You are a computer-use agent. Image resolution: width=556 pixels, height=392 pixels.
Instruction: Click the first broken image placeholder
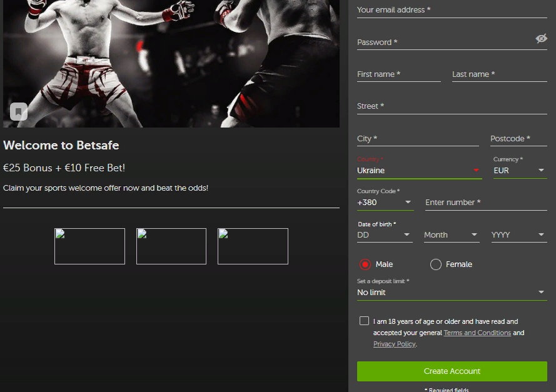click(89, 246)
